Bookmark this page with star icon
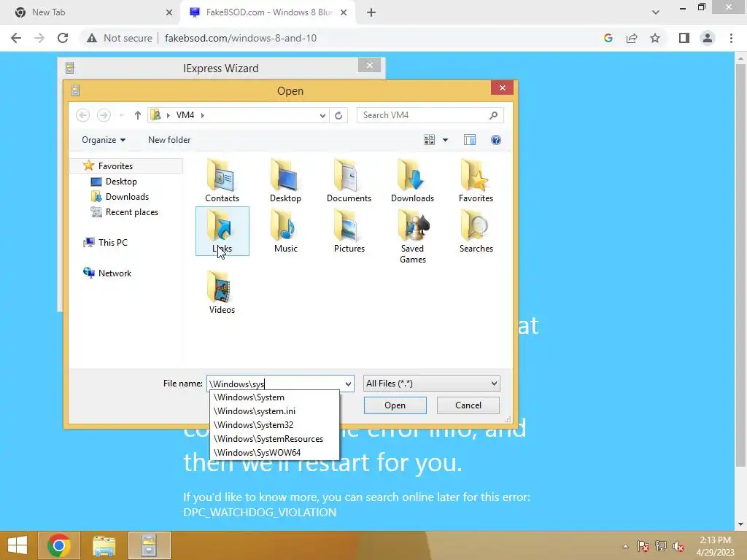 pyautogui.click(x=655, y=38)
